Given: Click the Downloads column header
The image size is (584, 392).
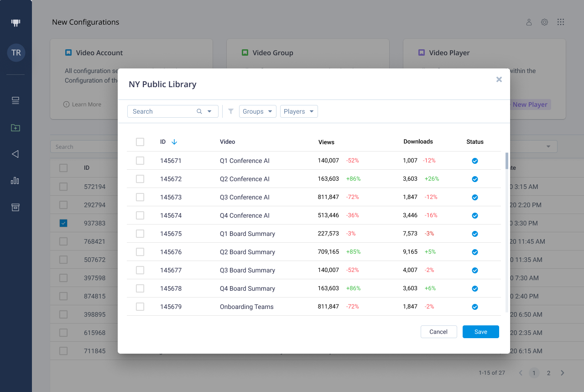Looking at the screenshot, I should point(418,141).
